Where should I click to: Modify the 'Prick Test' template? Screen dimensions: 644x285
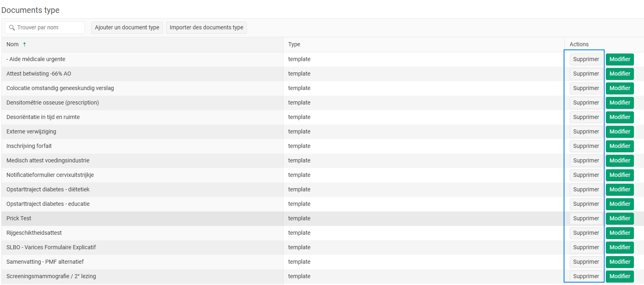pos(619,219)
